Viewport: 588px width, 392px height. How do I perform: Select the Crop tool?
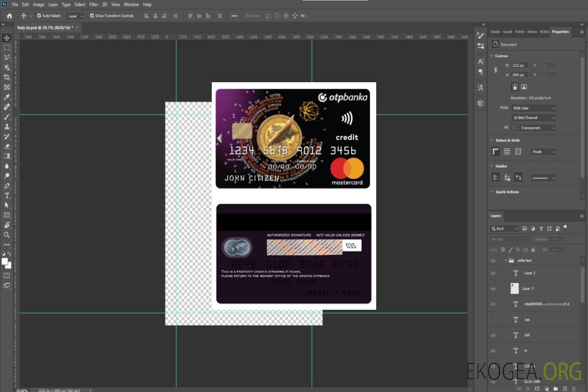tap(7, 77)
